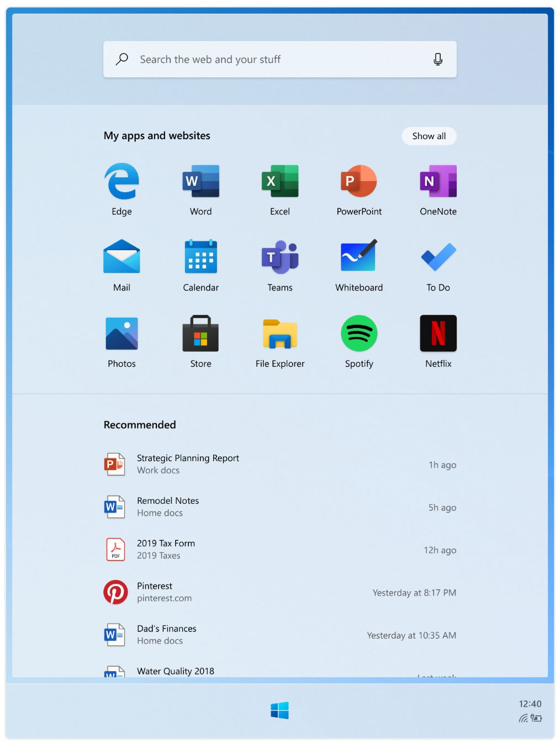
Task: Start the Whiteboard app
Action: [x=359, y=257]
